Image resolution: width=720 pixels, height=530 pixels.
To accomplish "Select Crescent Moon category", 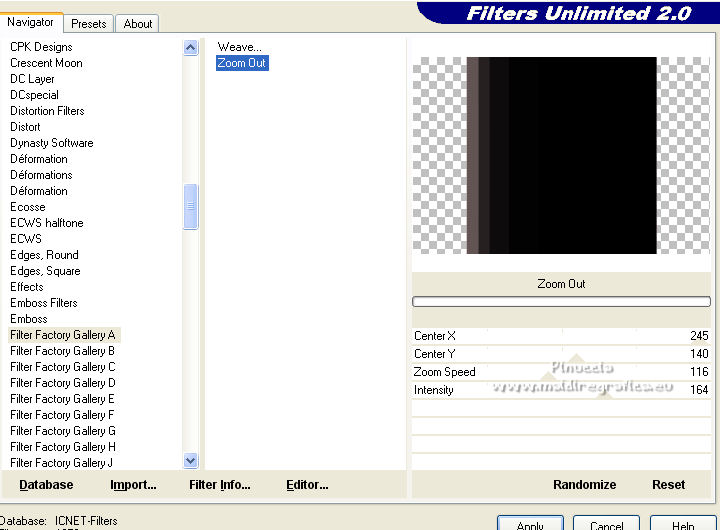I will click(x=46, y=63).
